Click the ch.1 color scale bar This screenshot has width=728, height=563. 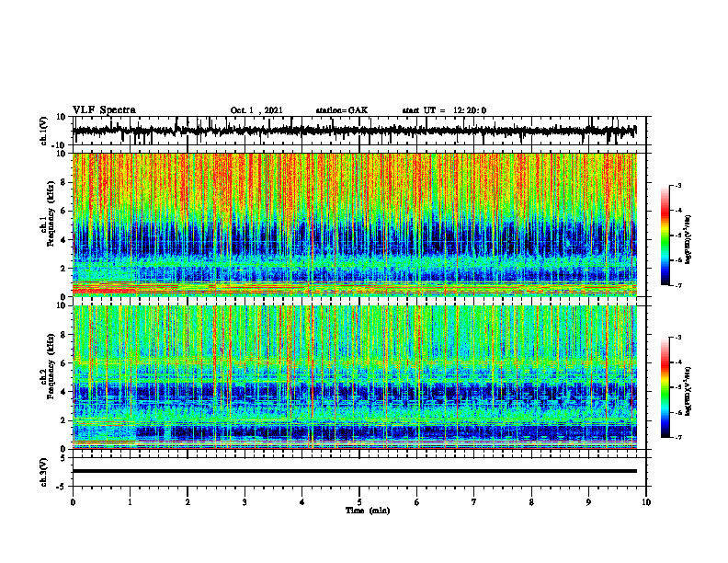click(665, 236)
